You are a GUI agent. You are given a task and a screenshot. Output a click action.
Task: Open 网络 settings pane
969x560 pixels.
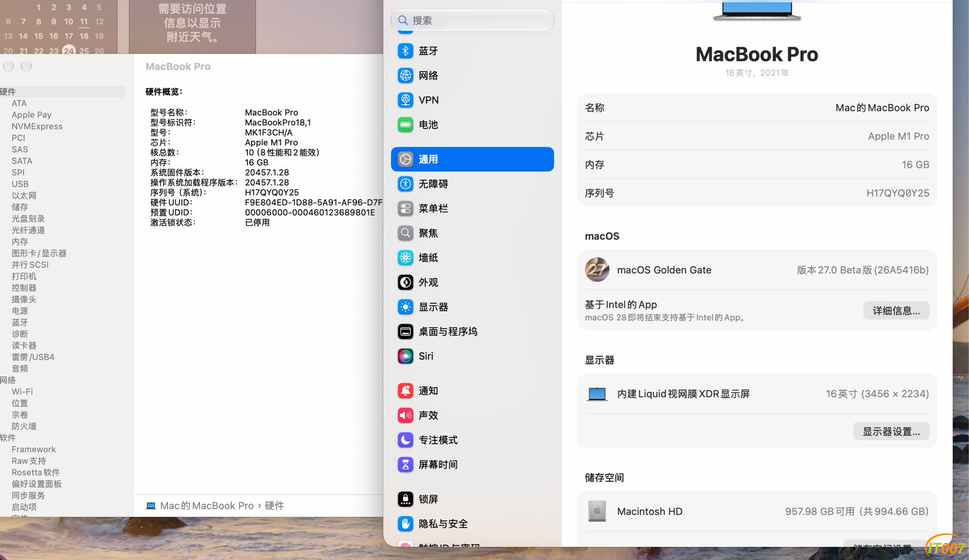point(472,76)
